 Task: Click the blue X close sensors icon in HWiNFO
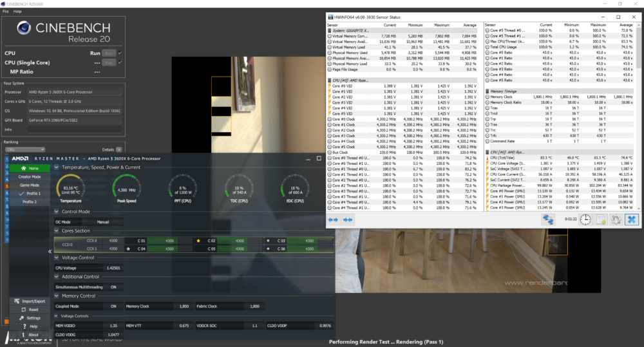631,220
